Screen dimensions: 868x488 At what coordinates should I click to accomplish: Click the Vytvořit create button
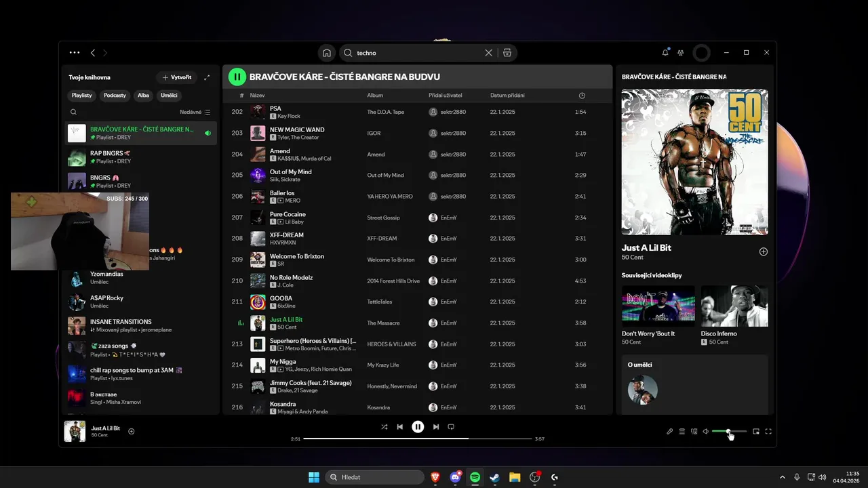pos(177,77)
